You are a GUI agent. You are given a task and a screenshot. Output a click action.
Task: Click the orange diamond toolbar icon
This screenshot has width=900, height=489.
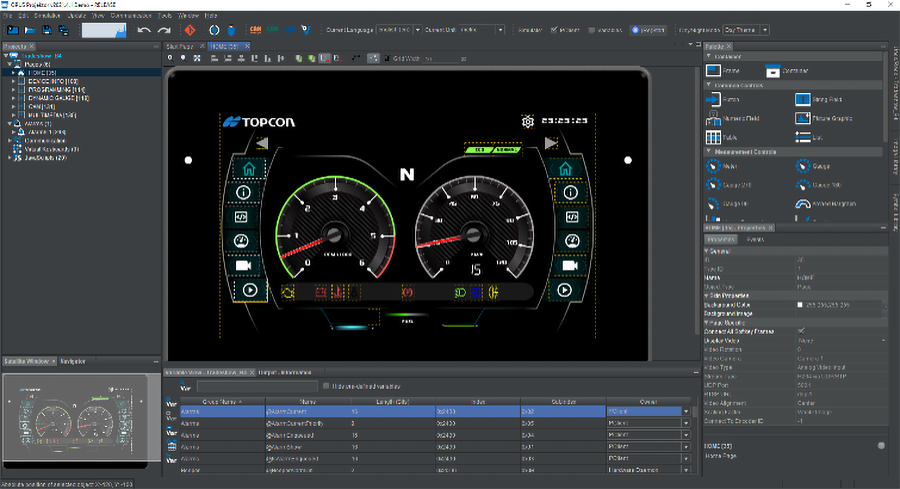[190, 30]
